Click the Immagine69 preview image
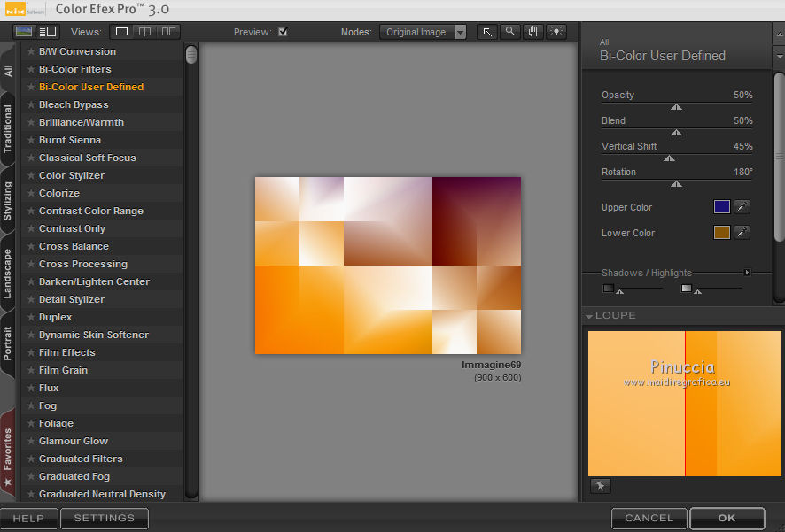Image resolution: width=785 pixels, height=532 pixels. coord(388,266)
